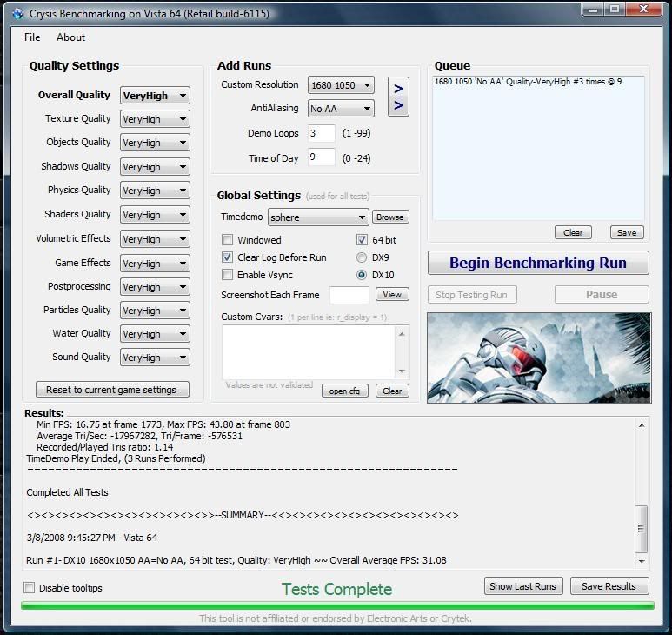Select the DX9 radio button
Screen dimensions: 672x635
tap(362, 257)
